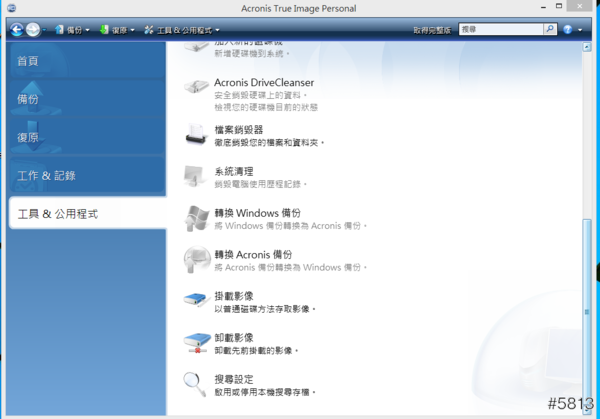Click the 檔案銷毀器 shredder icon
The image size is (600, 419).
pyautogui.click(x=196, y=134)
